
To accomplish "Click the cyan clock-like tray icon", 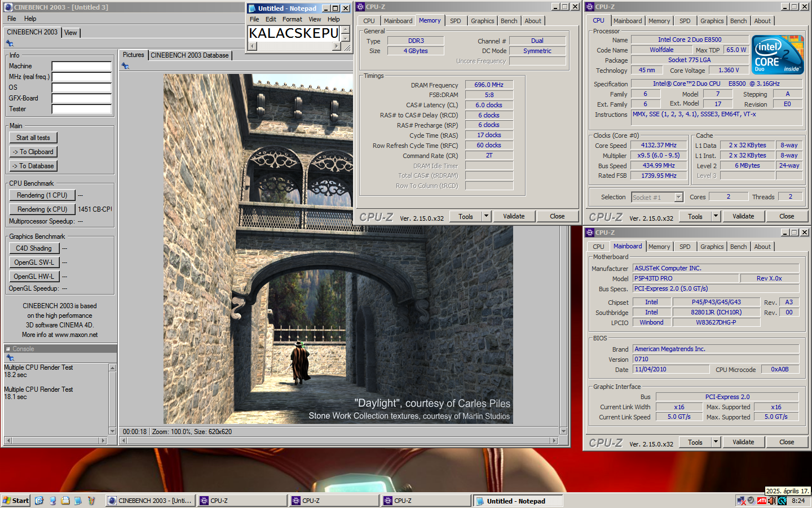I will 782,501.
